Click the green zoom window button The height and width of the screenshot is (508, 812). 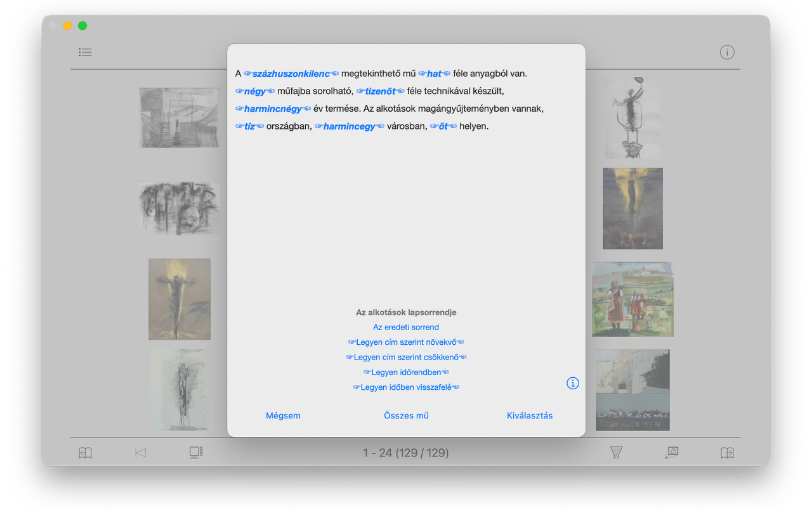(x=82, y=26)
